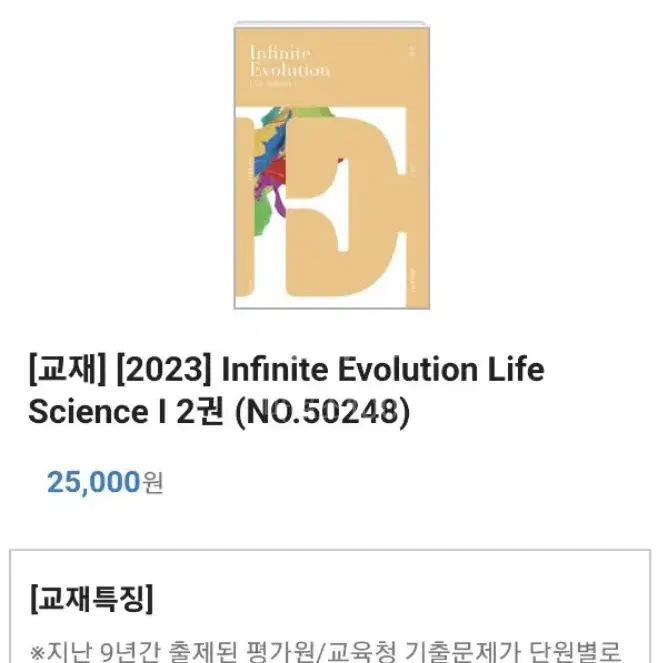
Task: Click the vertical text on the cover's right edge
Action: [x=414, y=279]
